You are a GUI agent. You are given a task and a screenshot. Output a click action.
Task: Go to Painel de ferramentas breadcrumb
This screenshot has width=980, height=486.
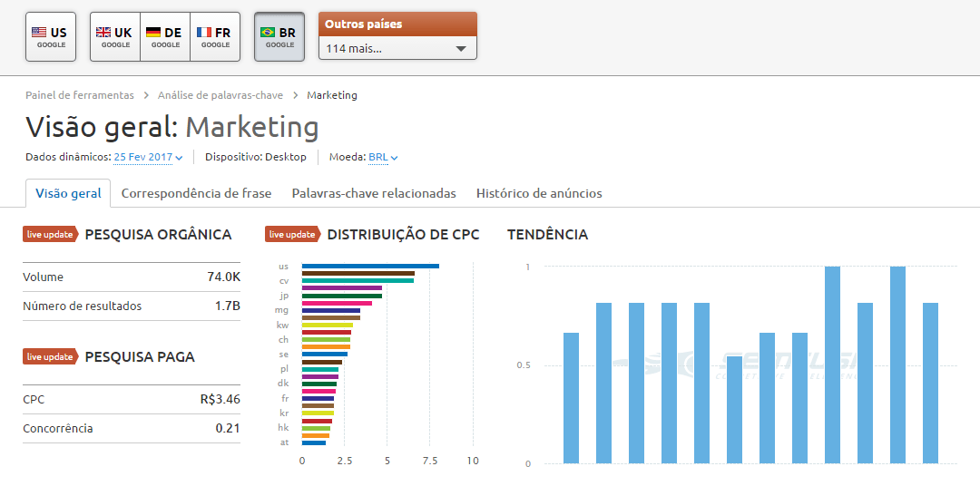(80, 95)
